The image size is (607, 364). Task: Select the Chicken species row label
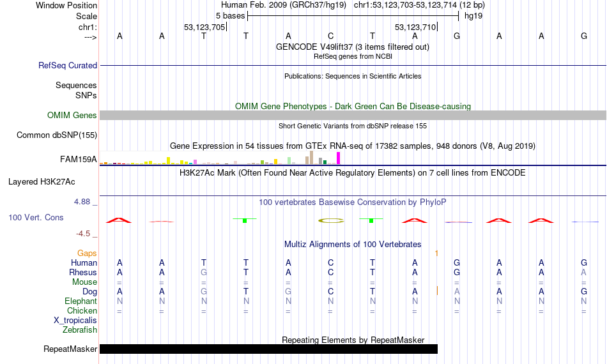coord(82,310)
